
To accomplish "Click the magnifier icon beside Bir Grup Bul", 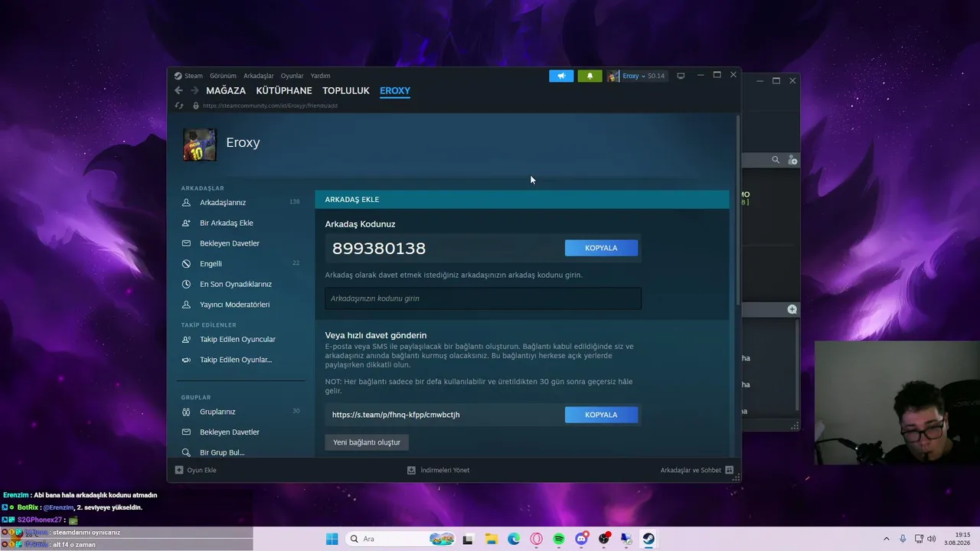I will tap(186, 452).
